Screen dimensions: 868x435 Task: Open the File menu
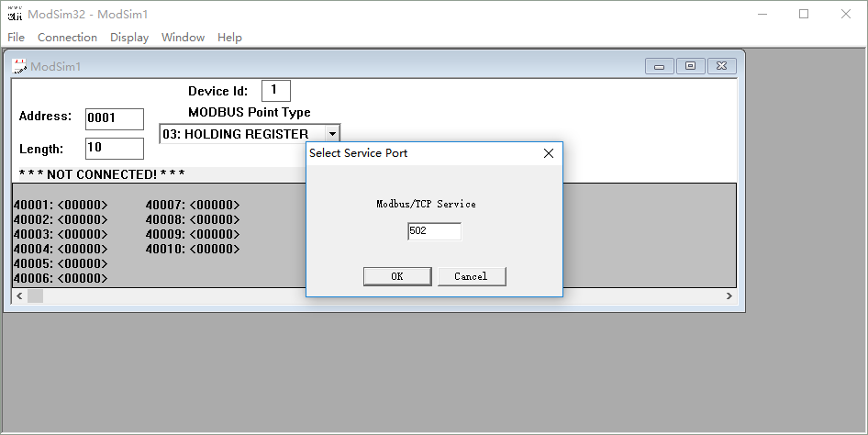(17, 38)
